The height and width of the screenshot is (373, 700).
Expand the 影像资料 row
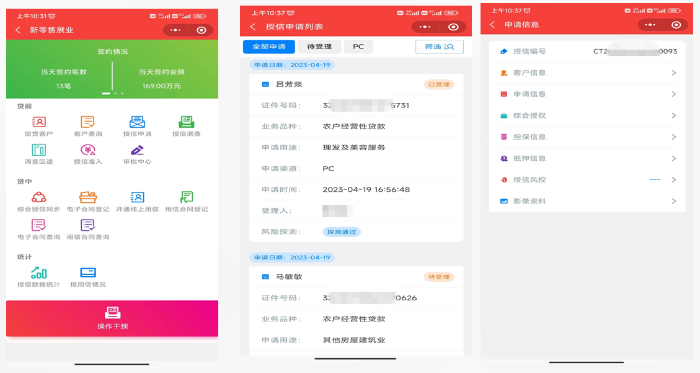click(x=587, y=201)
